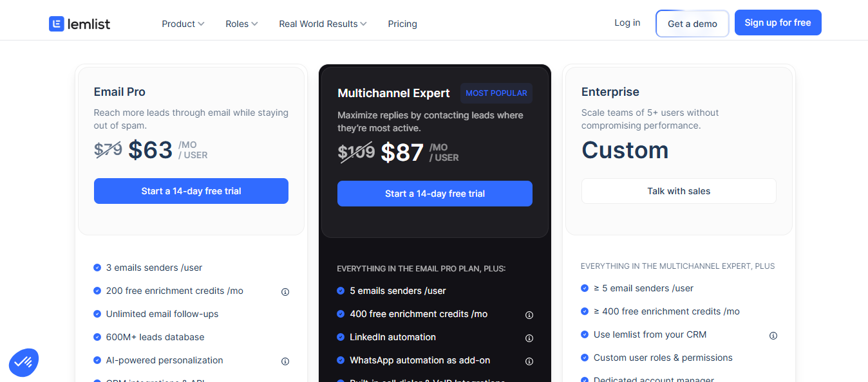Click info icon next to LinkedIn automation

pos(529,338)
